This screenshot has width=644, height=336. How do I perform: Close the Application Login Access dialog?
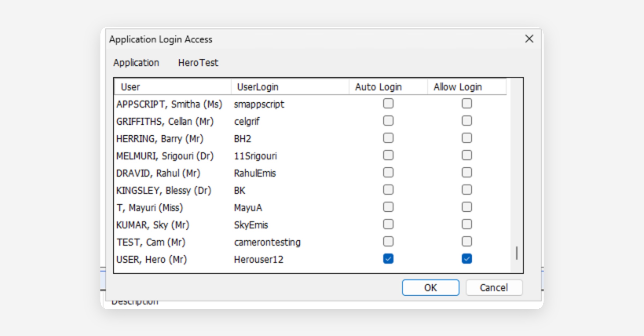click(529, 39)
